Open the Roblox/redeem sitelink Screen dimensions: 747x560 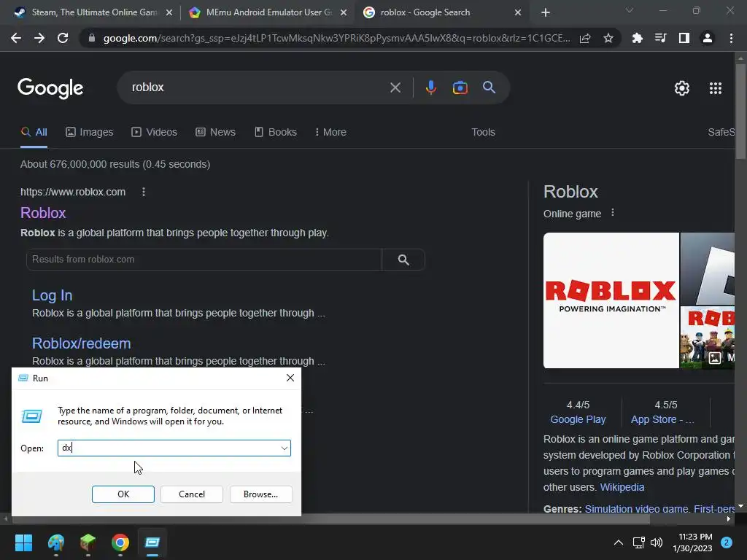point(82,343)
